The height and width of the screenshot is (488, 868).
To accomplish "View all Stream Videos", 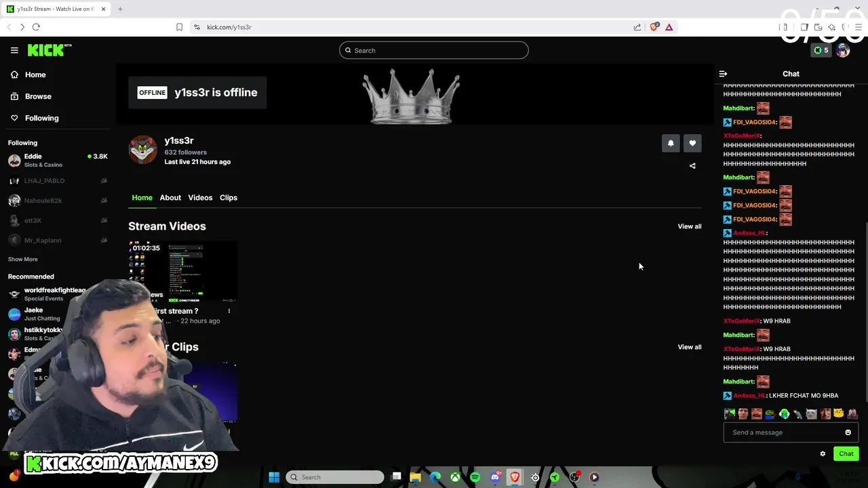I will pos(690,226).
